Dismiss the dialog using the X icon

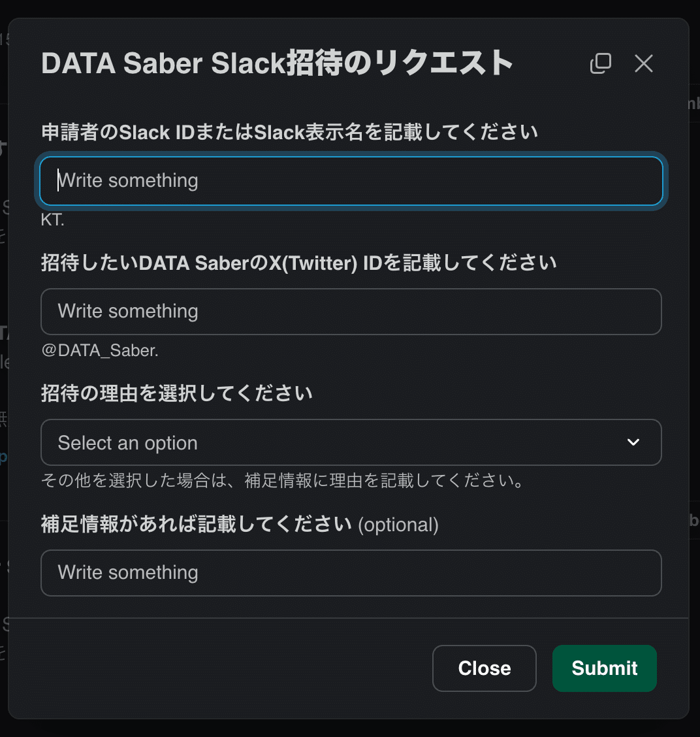644,63
